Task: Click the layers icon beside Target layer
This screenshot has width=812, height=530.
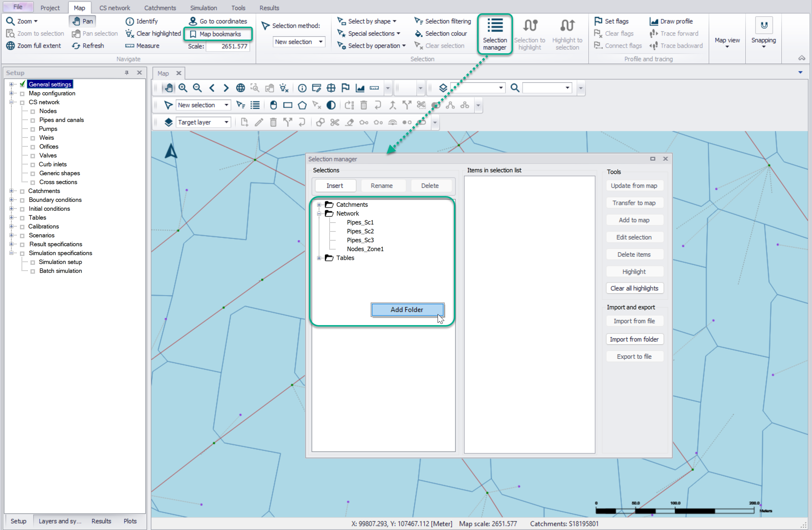Action: click(168, 122)
